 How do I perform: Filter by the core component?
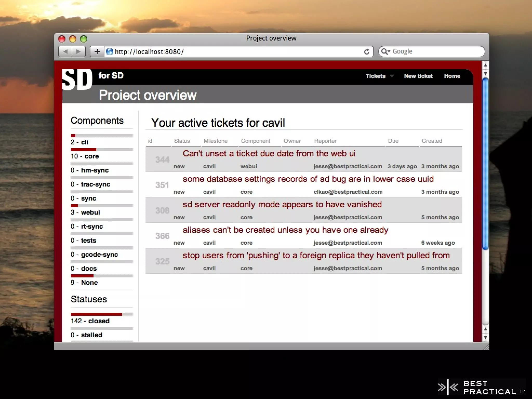(x=91, y=156)
